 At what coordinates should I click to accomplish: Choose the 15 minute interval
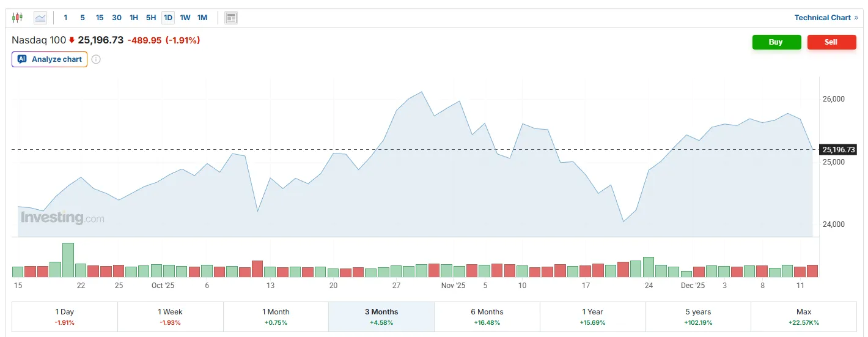(100, 18)
